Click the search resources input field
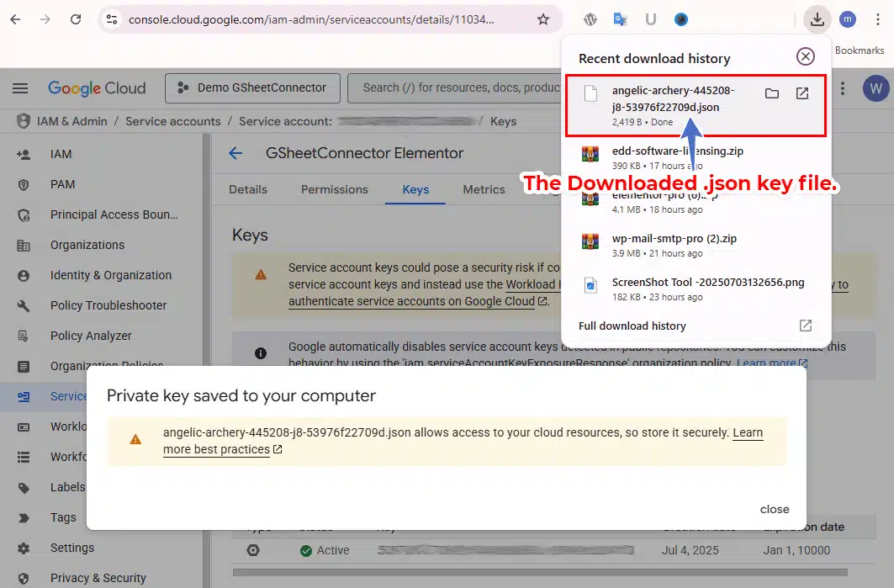The image size is (894, 588). pos(454,87)
